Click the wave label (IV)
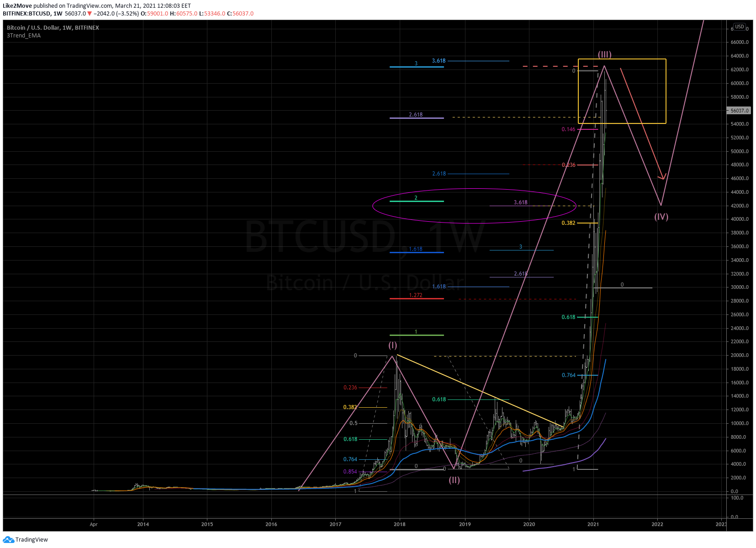Screen dimensions: 756x548 pos(661,217)
